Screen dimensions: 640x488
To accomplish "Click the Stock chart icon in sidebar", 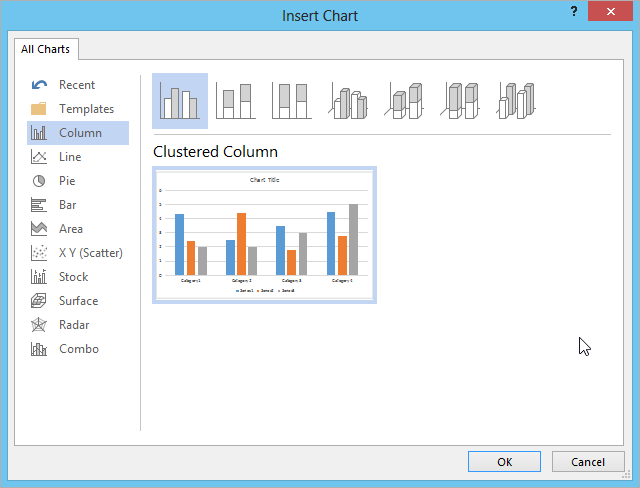I will coord(39,277).
